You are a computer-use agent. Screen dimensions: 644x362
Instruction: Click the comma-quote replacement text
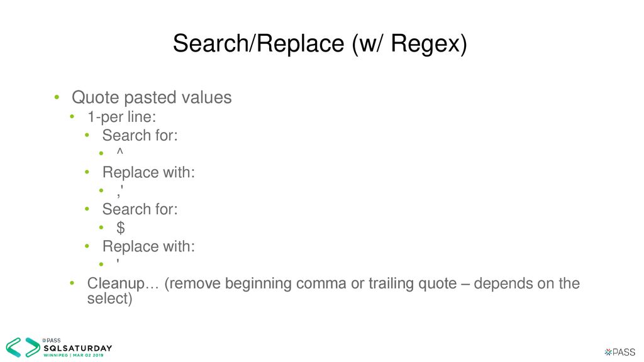120,190
